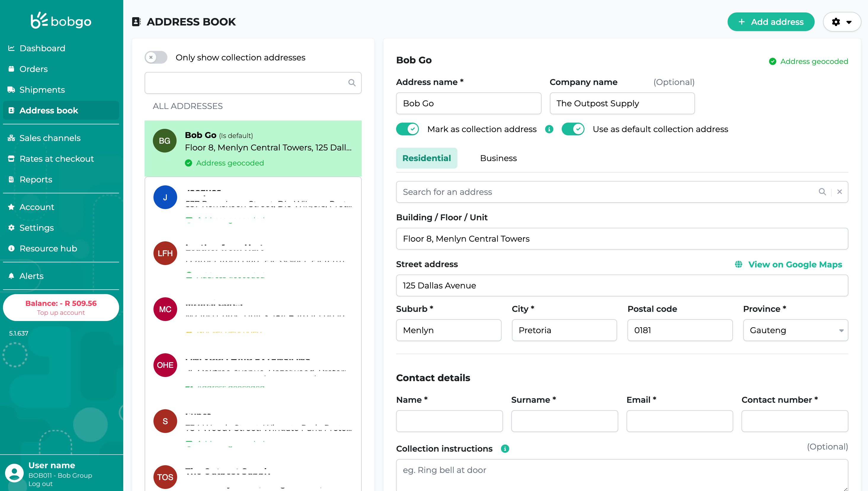The width and height of the screenshot is (868, 491).
Task: Open the Shipments section
Action: tap(42, 90)
